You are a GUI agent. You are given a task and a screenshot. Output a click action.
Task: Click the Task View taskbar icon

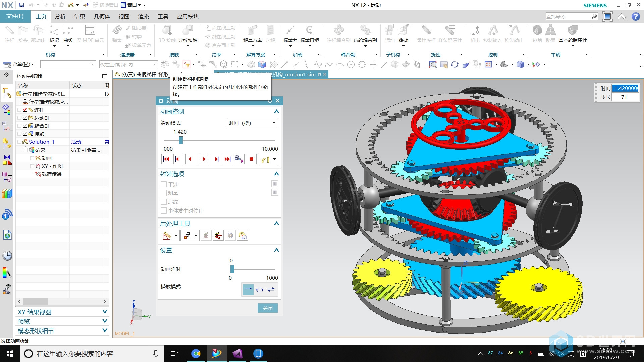point(174,354)
